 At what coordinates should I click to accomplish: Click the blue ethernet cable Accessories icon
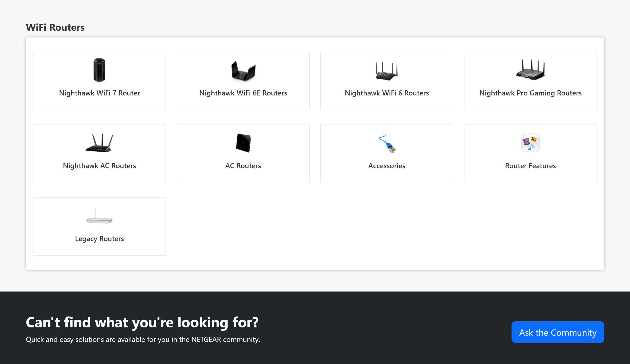pos(387,143)
